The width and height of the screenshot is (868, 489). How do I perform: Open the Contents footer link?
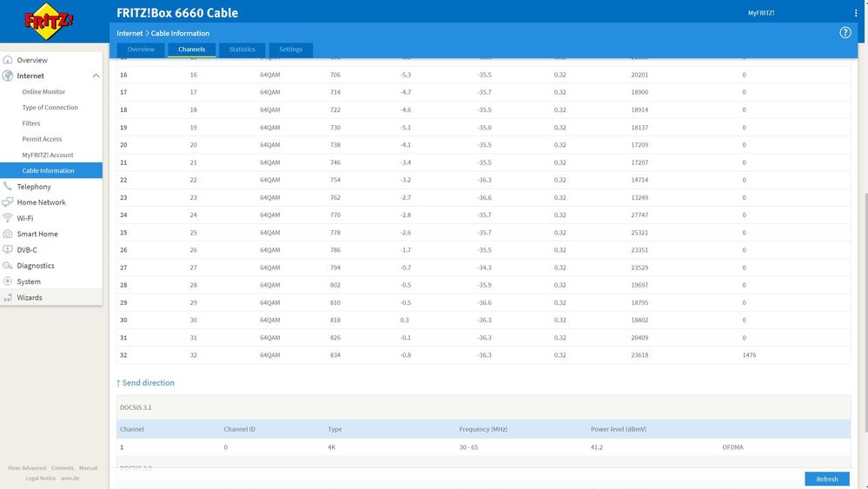[x=63, y=468]
